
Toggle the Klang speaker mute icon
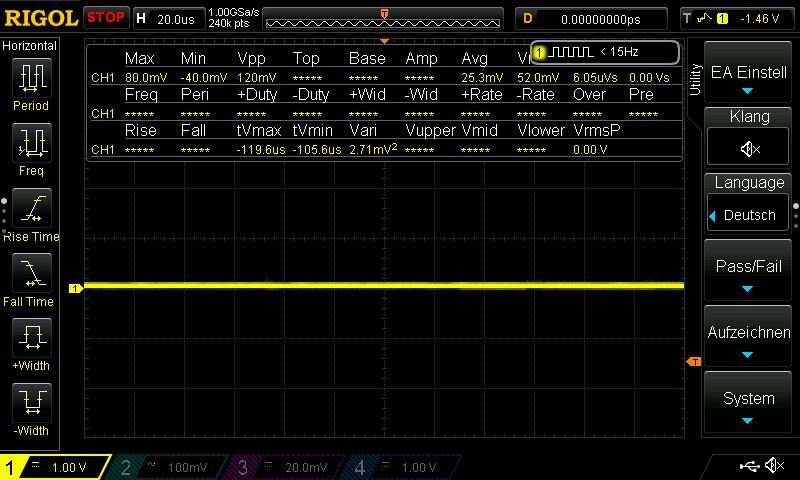pos(749,148)
